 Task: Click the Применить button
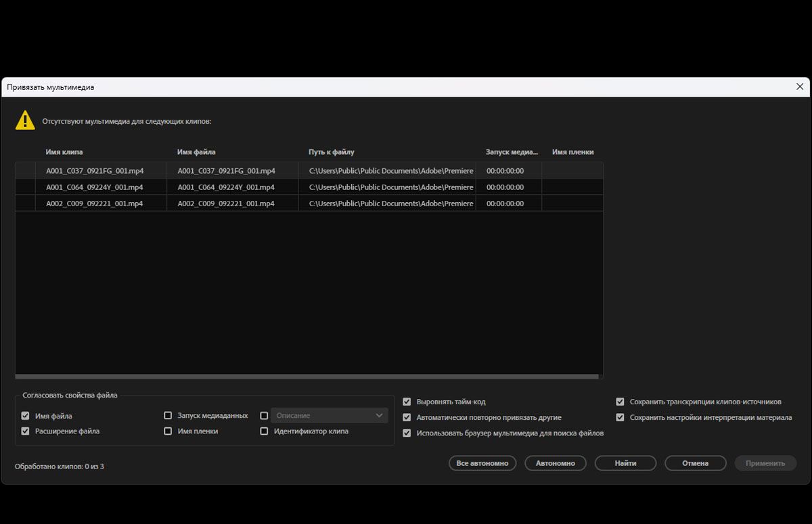pyautogui.click(x=765, y=463)
